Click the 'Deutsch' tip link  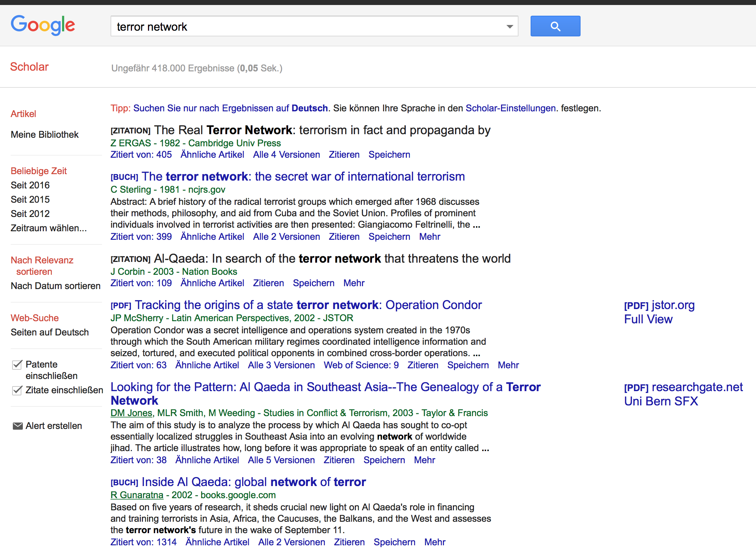point(310,108)
